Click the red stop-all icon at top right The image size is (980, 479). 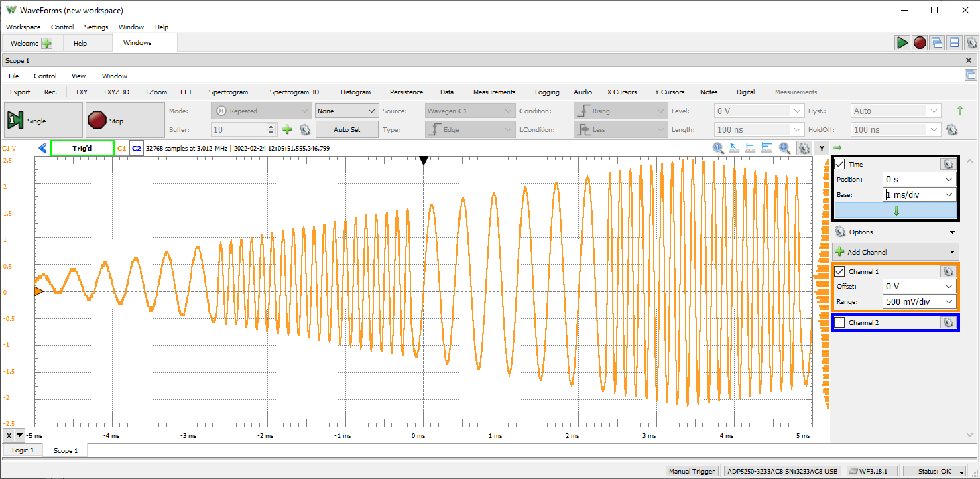click(920, 43)
